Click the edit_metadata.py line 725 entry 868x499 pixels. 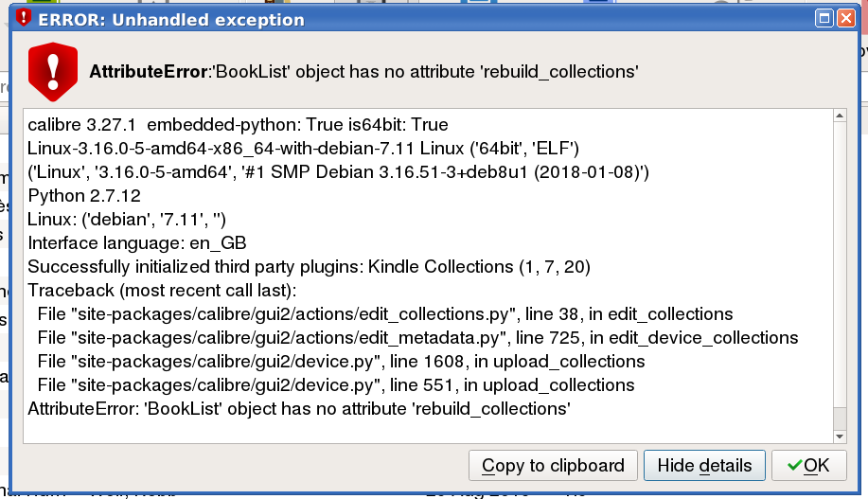(417, 337)
